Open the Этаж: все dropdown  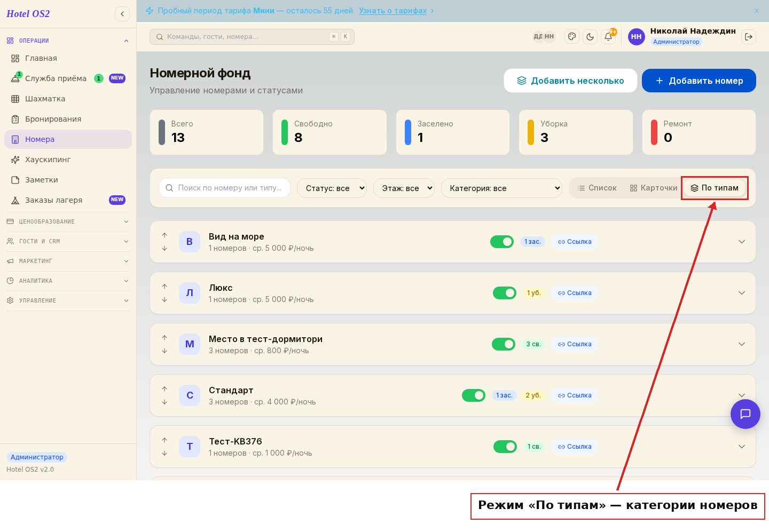404,188
